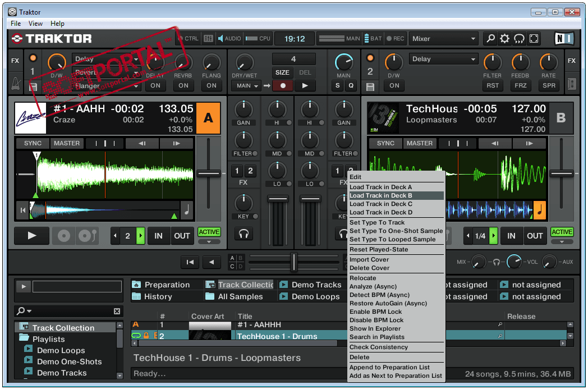Toggle FX unit 2 ON button
Image resolution: width=588 pixels, height=389 pixels.
coord(394,85)
